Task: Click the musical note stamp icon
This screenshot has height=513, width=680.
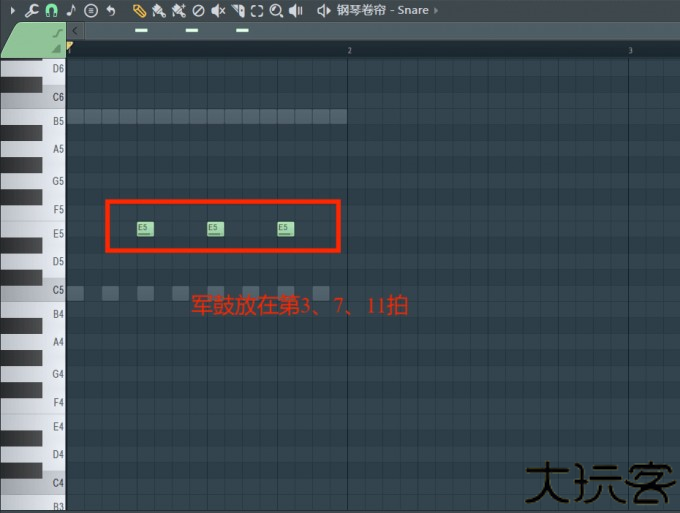Action: [71, 10]
